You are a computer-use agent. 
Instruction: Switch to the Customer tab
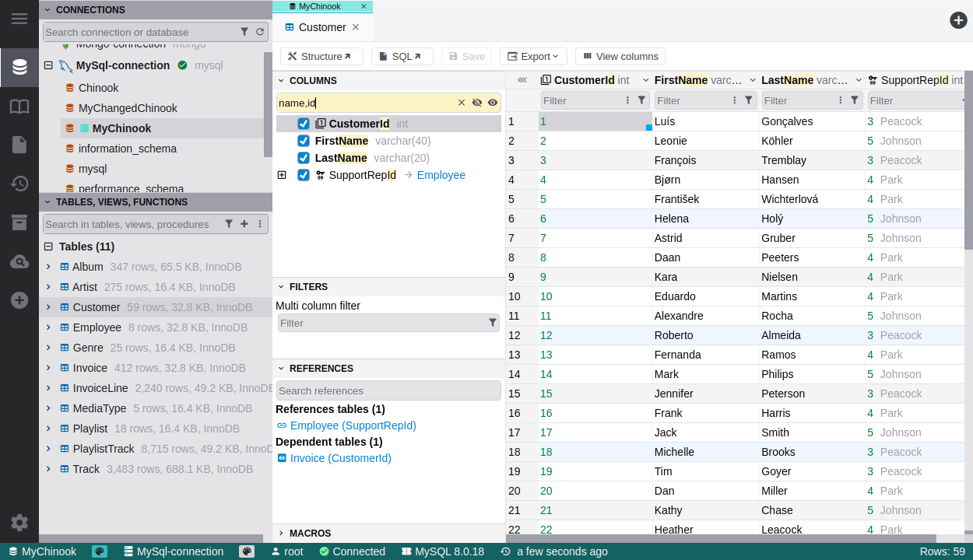tap(321, 27)
